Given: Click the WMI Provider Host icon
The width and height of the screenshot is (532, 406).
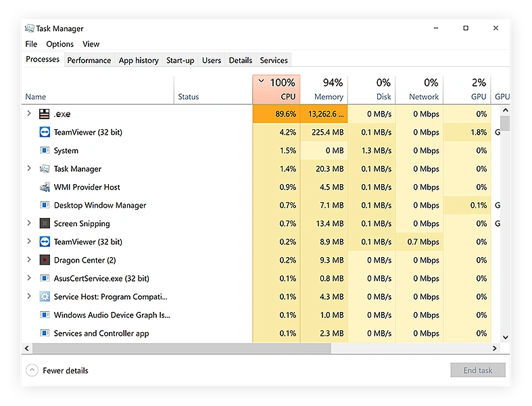Looking at the screenshot, I should [45, 187].
